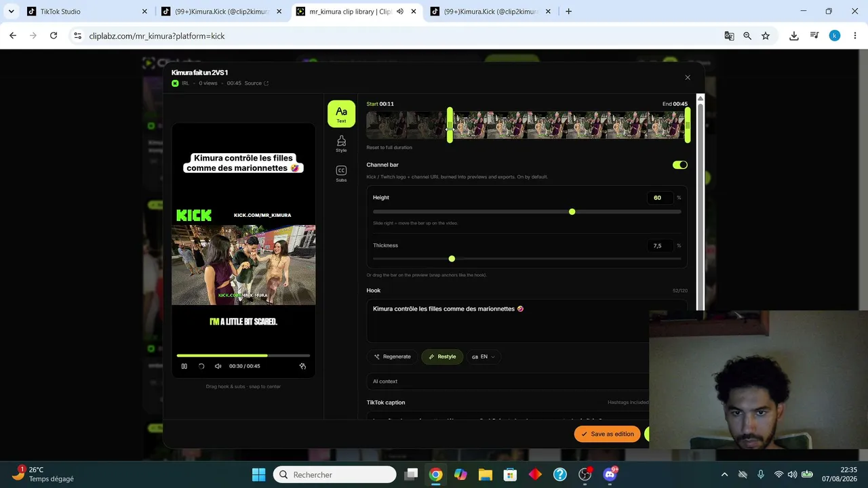Image resolution: width=868 pixels, height=488 pixels.
Task: Open the red diamond app on the taskbar
Action: coord(535,474)
